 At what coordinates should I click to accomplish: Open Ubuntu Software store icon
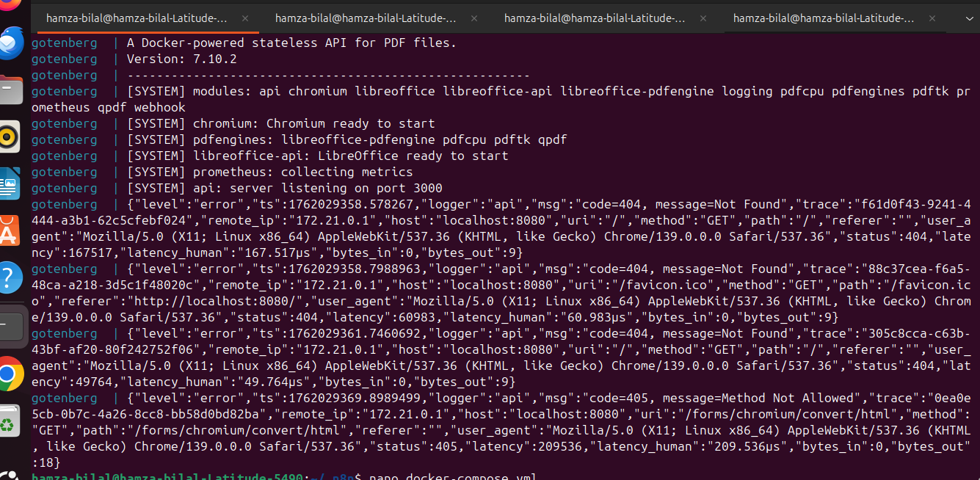[x=10, y=230]
